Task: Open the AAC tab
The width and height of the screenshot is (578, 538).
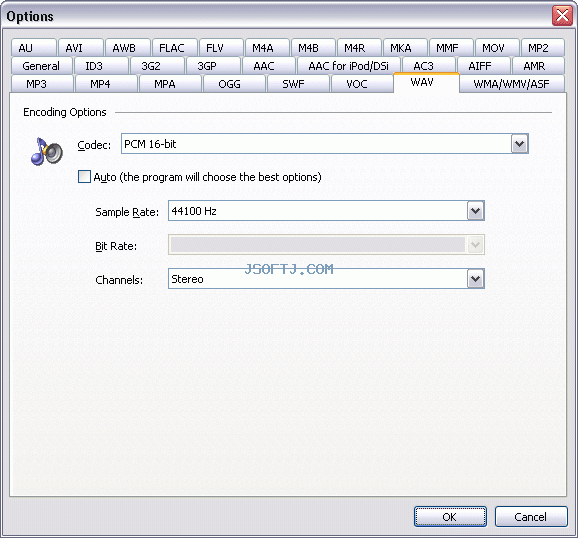Action: [x=269, y=66]
